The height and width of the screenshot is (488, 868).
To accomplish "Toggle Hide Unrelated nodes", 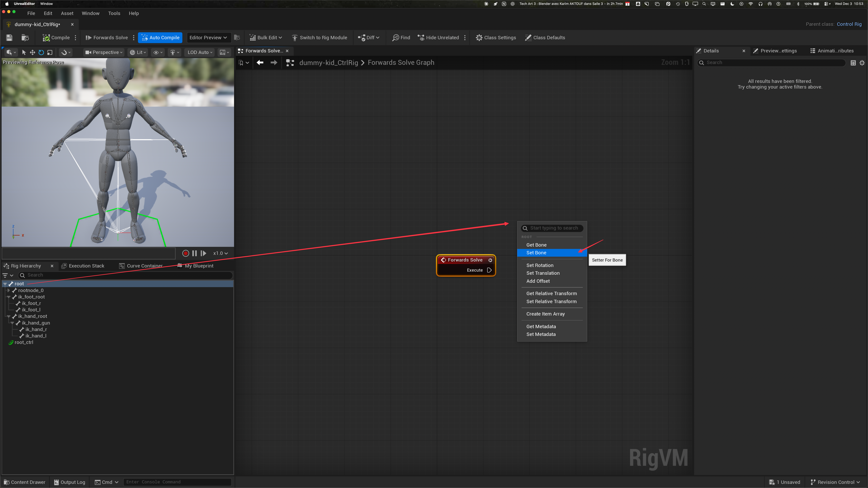I will [x=438, y=38].
